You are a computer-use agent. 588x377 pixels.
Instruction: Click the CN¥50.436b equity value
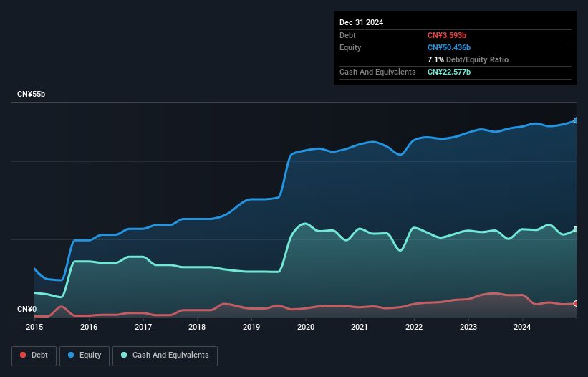click(449, 47)
